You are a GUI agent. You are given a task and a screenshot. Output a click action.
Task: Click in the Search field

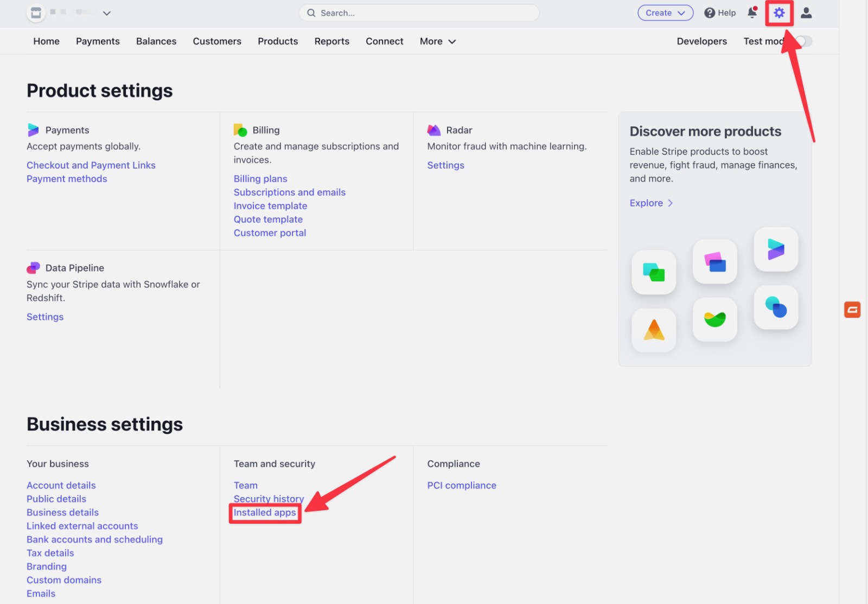click(x=419, y=13)
